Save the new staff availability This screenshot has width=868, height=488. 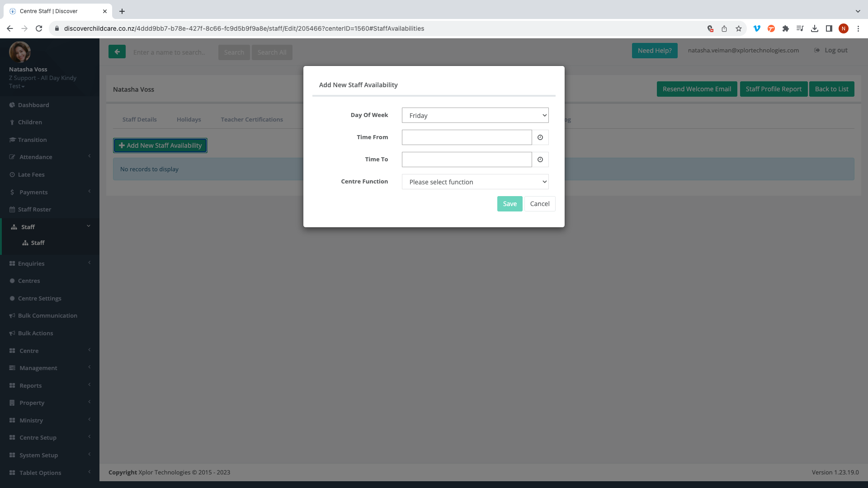point(509,204)
